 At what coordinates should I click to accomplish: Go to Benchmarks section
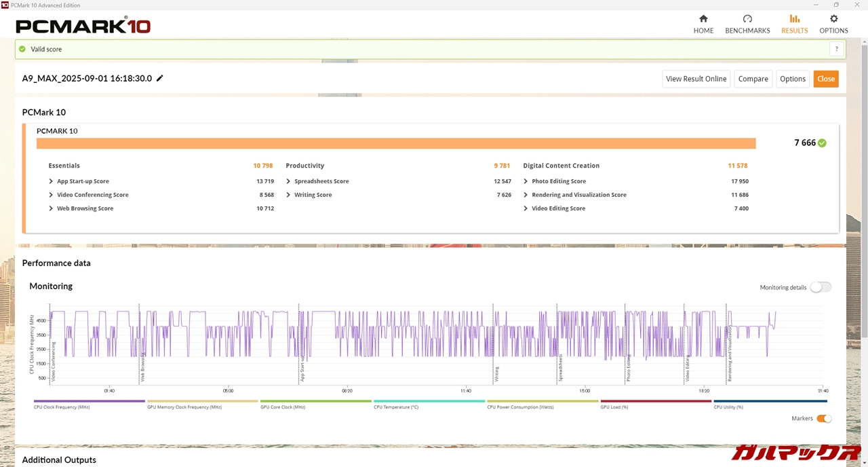(747, 24)
